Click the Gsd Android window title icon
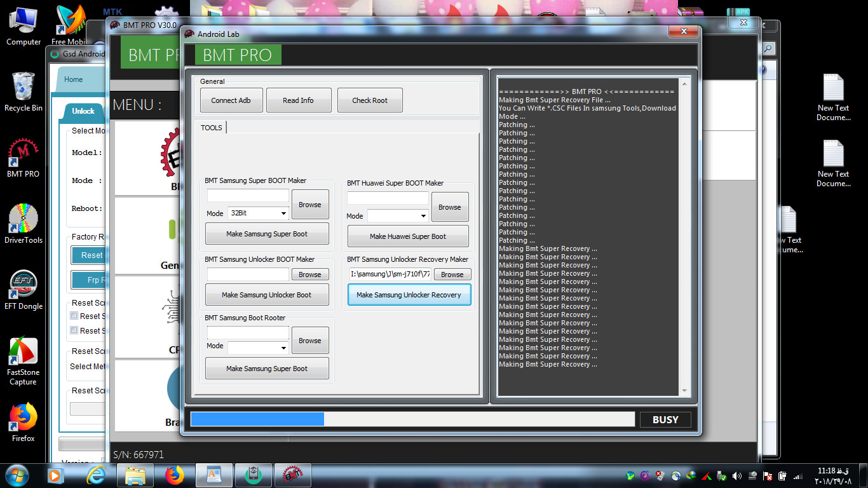Screen dimensions: 868x488 (x=55, y=54)
